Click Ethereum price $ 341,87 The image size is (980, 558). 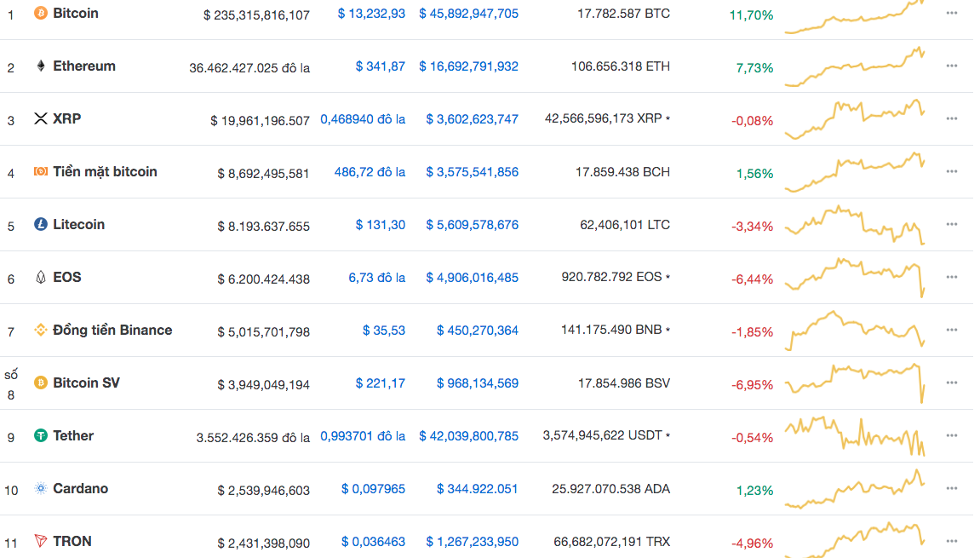click(380, 66)
